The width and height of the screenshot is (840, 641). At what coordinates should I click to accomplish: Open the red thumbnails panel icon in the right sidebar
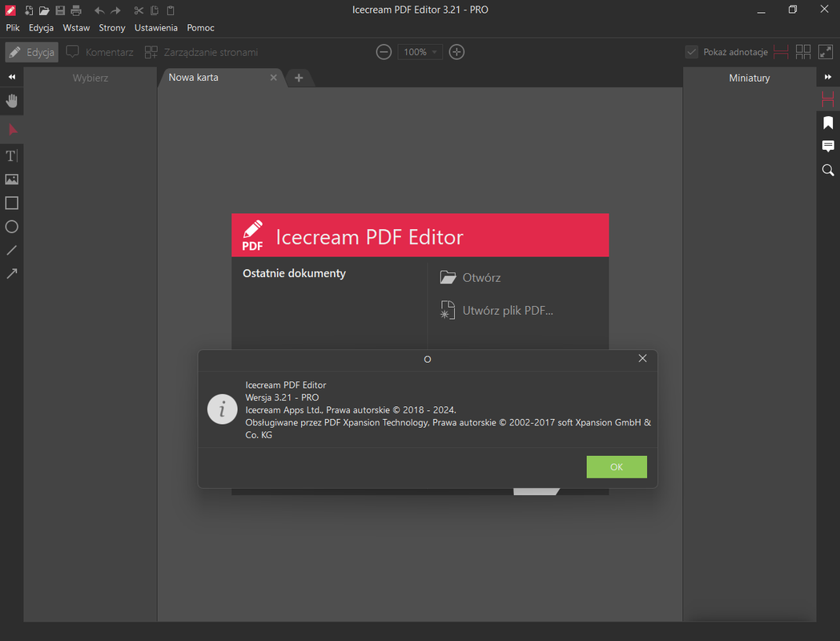coord(828,99)
